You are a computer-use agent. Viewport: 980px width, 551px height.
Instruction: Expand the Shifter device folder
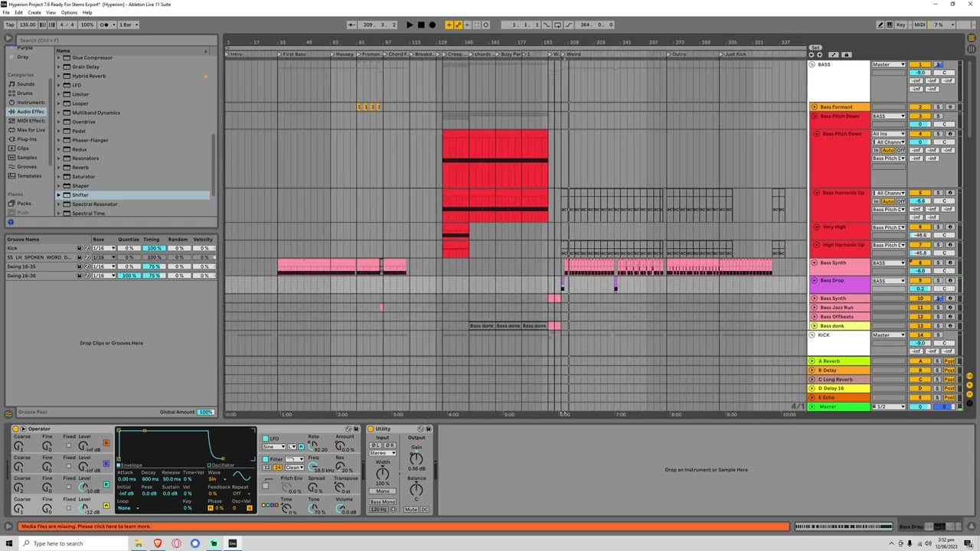click(59, 195)
